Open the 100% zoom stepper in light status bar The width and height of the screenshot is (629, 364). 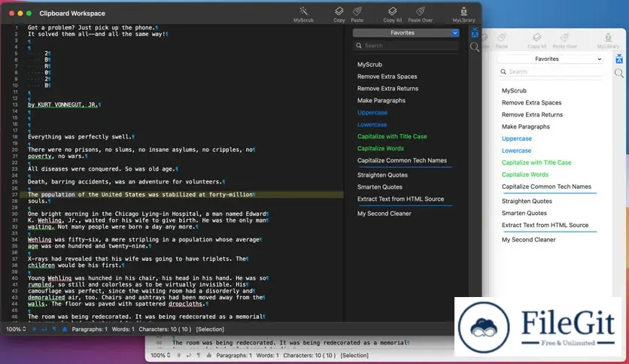pos(160,355)
